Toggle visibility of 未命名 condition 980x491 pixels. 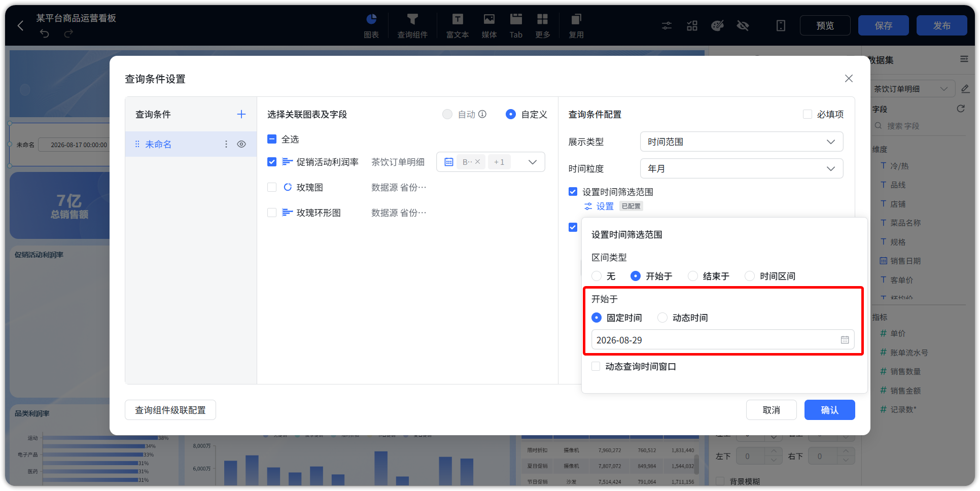241,144
